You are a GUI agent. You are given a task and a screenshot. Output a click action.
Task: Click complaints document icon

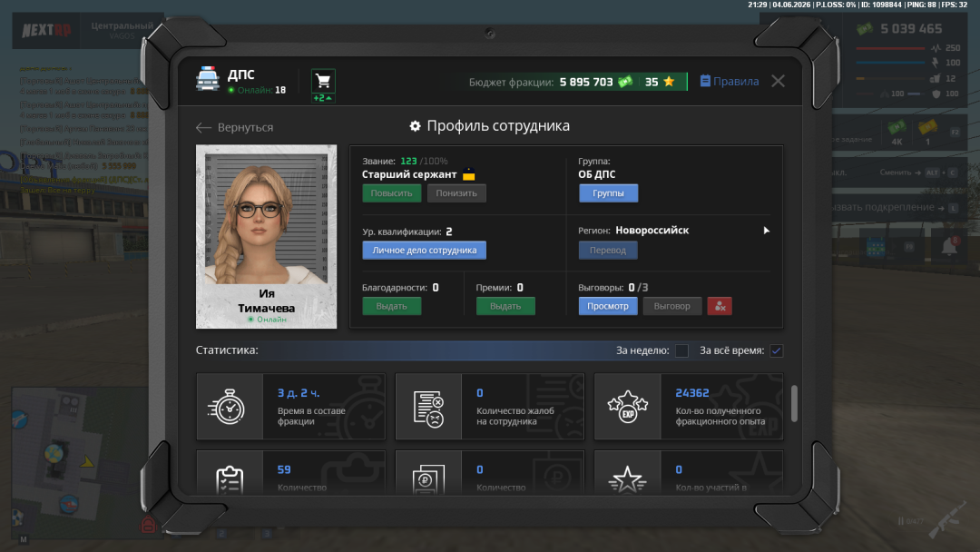[x=428, y=409]
